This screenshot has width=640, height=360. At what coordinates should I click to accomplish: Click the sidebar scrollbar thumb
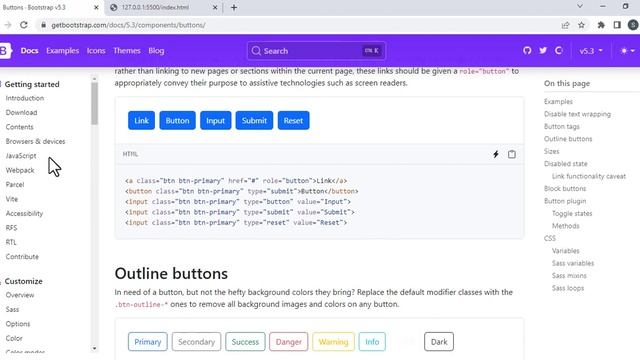(95, 103)
